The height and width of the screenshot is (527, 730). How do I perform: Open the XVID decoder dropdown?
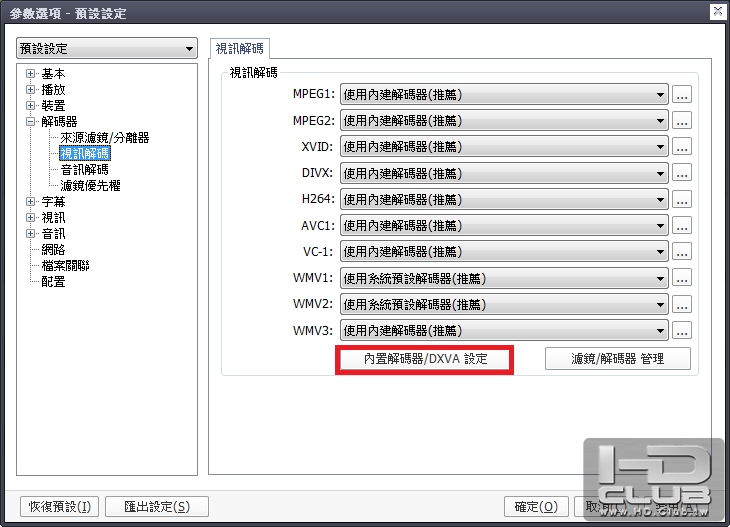coord(504,147)
